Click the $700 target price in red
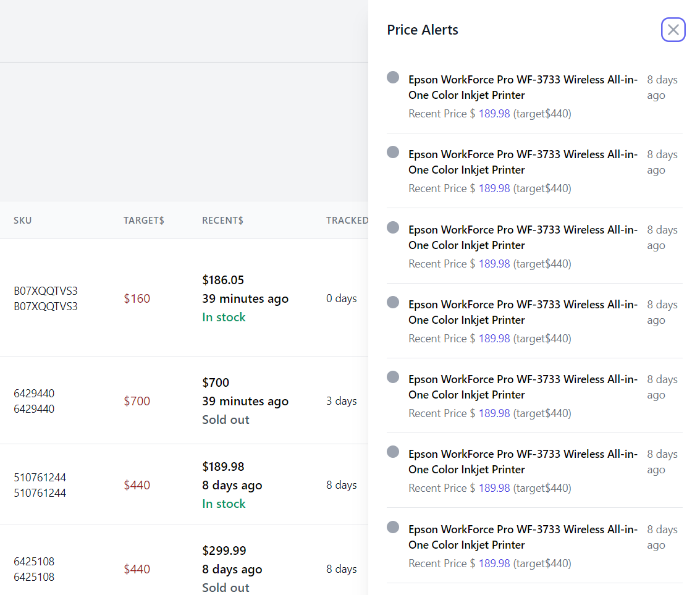The image size is (700, 595). (x=137, y=401)
